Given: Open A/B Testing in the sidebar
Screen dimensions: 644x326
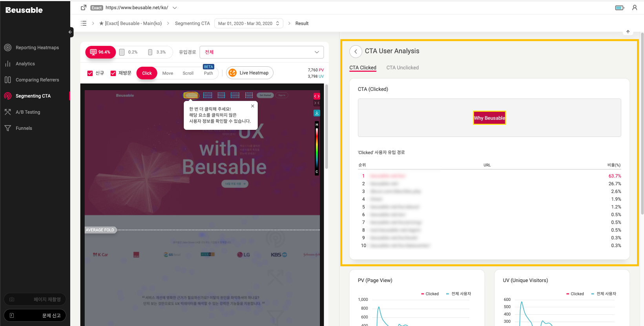Looking at the screenshot, I should tap(28, 112).
